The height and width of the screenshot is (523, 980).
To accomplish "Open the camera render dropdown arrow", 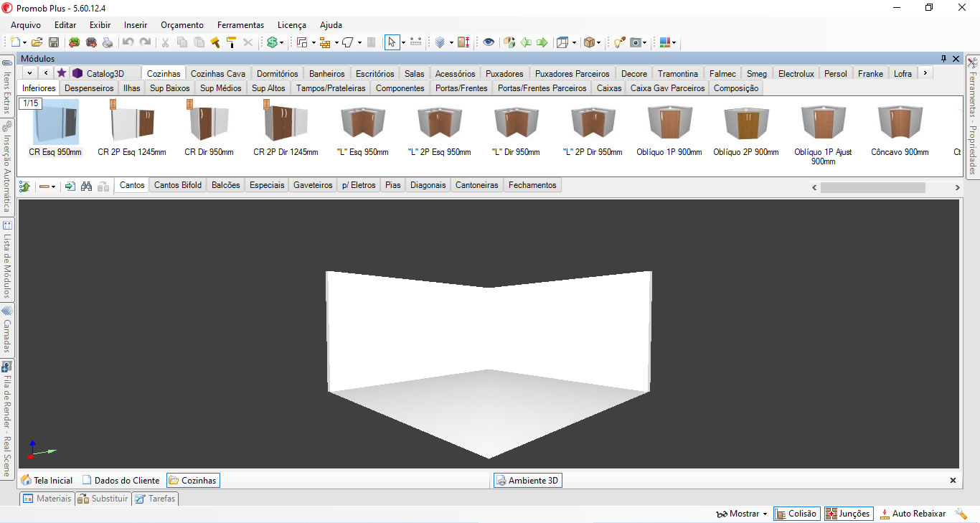I will pyautogui.click(x=645, y=42).
